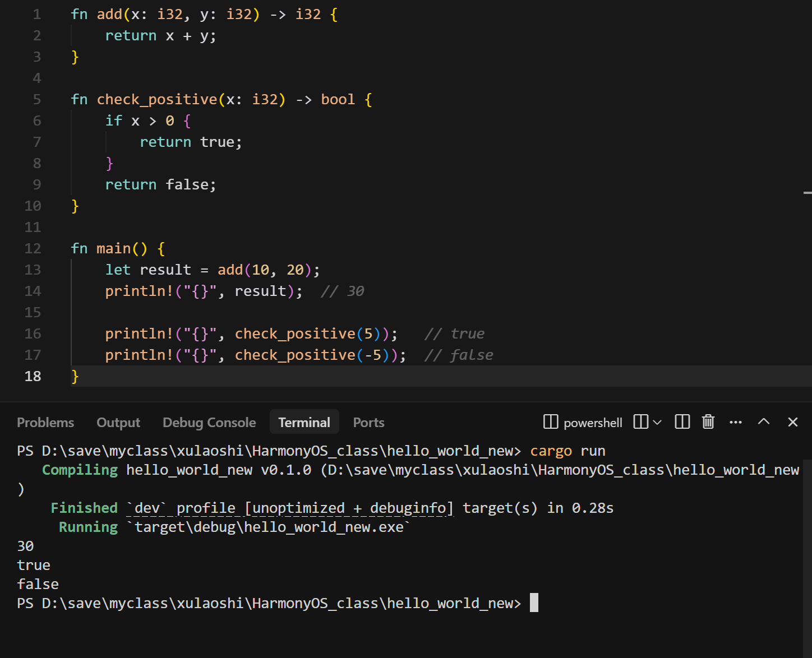Screen dimensions: 812x658
Task: Click the green 'Running' word in the terminal
Action: pos(89,527)
